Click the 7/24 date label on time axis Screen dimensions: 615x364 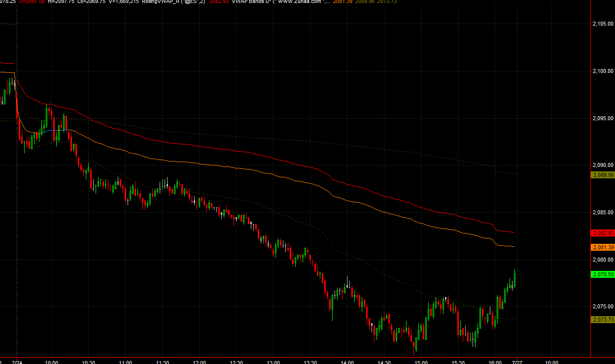(x=17, y=362)
